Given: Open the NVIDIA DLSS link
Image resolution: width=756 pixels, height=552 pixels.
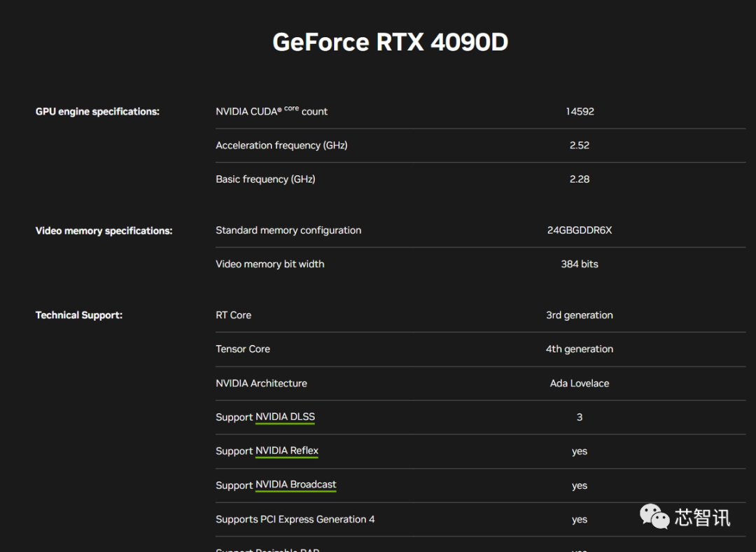Looking at the screenshot, I should pyautogui.click(x=285, y=417).
